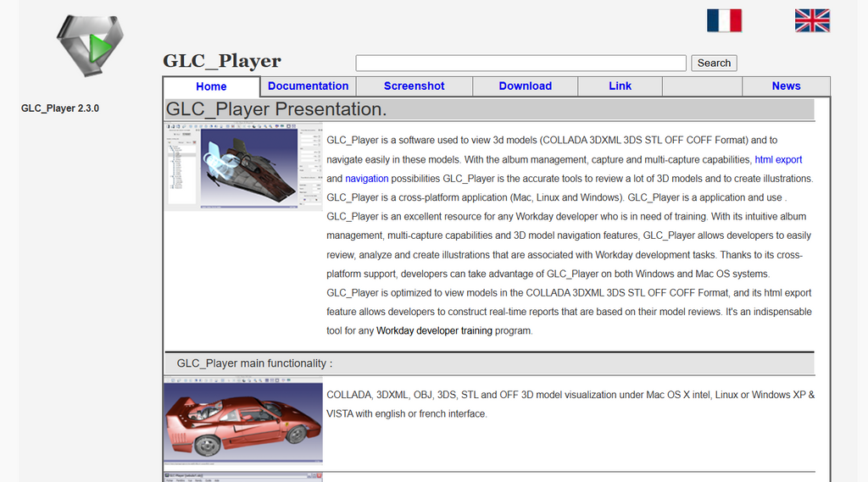The height and width of the screenshot is (482, 868).
Task: Open the Documentation tab
Action: [309, 86]
